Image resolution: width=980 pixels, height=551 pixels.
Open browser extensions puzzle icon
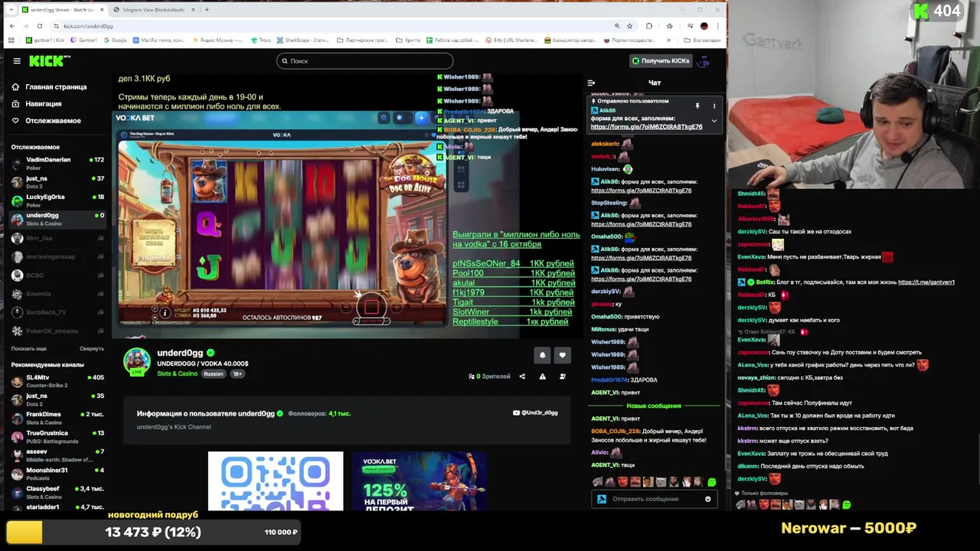pyautogui.click(x=649, y=26)
